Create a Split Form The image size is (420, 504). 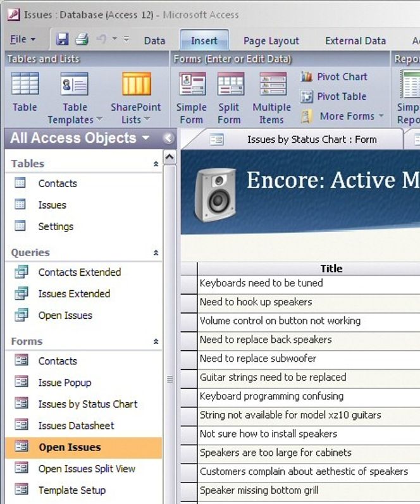point(230,99)
